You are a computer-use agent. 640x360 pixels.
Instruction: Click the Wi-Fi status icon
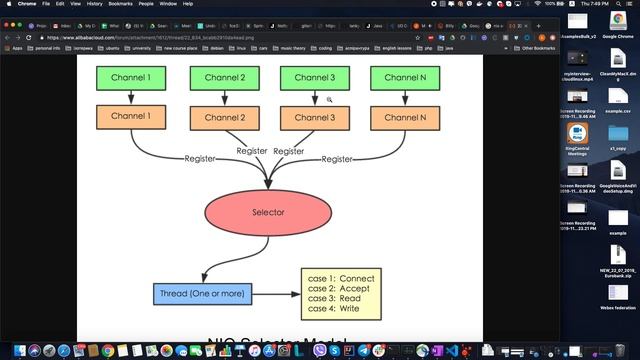538,4
